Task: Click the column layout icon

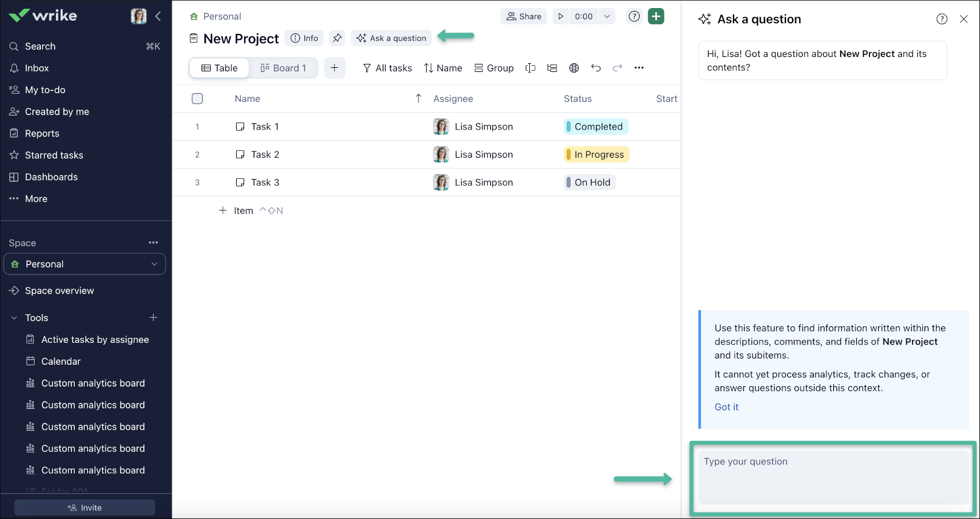Action: [x=530, y=68]
